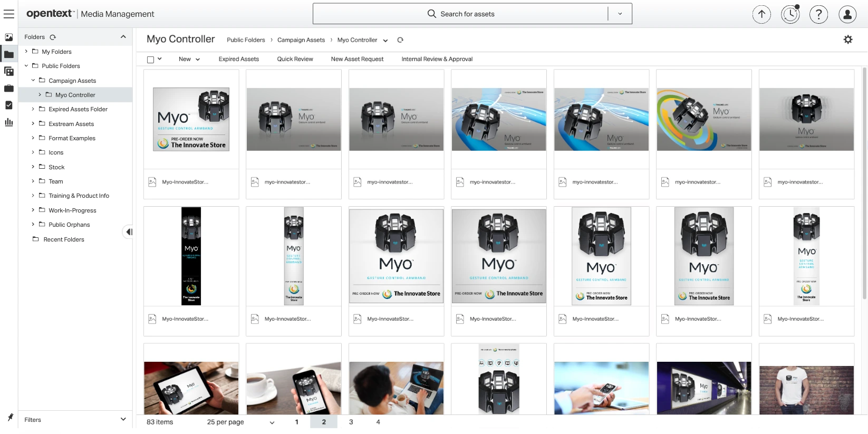Image resolution: width=868 pixels, height=434 pixels.
Task: Expand the My Folders tree node
Action: click(x=26, y=52)
